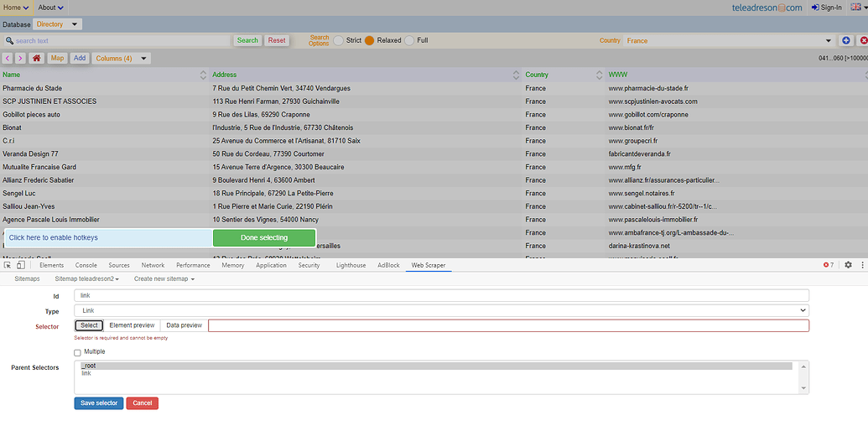Select _root in Parent Selectors list
The height and width of the screenshot is (426, 868).
437,366
